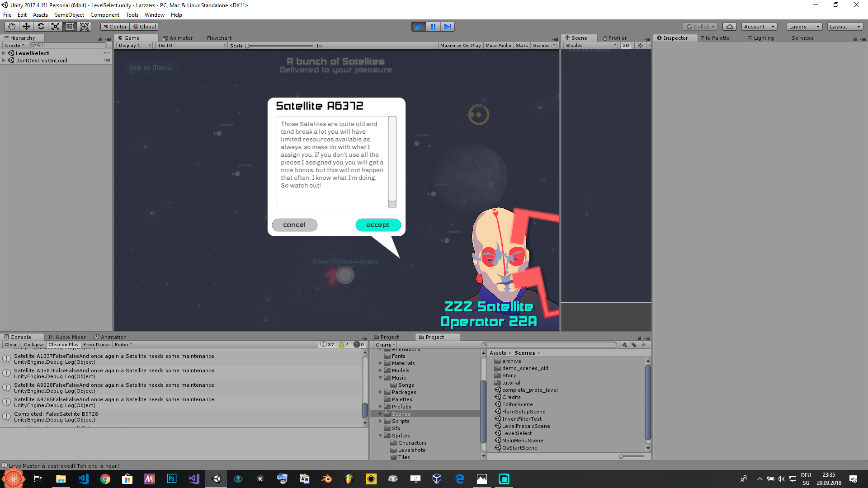Switch to the Animator tab

click(178, 38)
